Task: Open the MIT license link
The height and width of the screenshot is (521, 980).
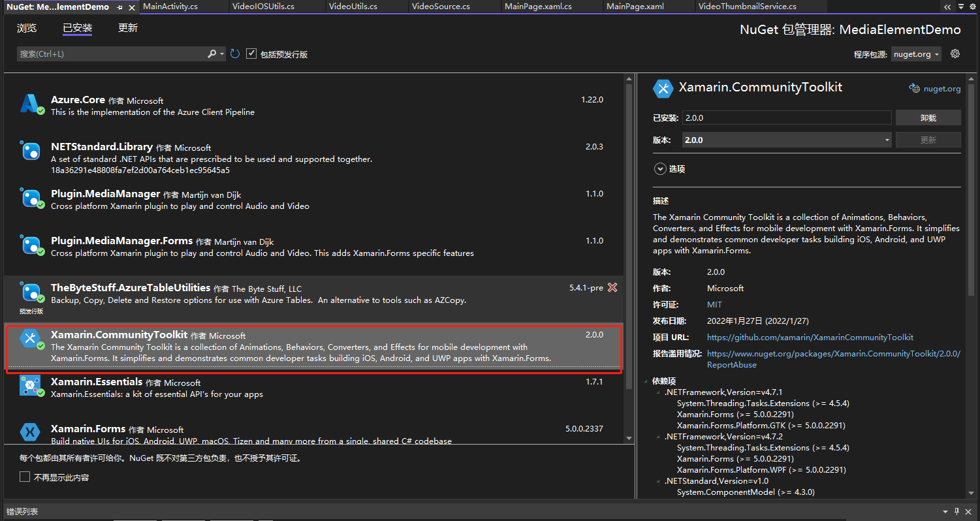Action: click(714, 304)
